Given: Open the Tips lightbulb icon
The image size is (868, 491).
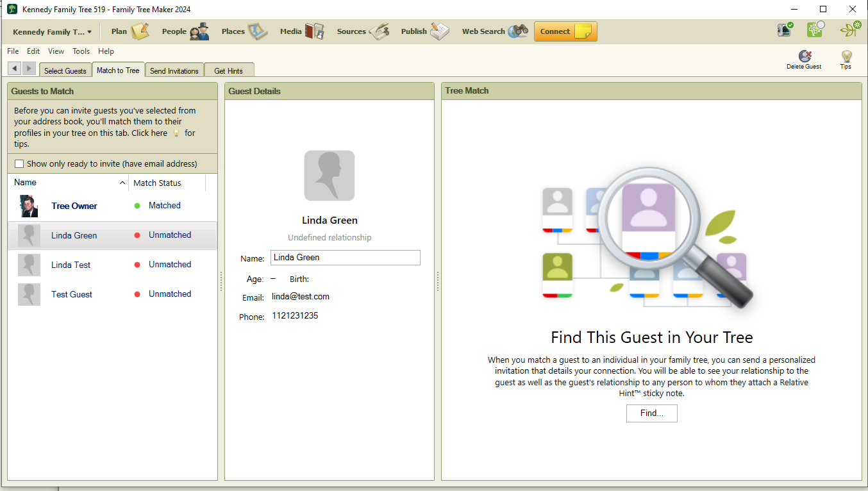Looking at the screenshot, I should [x=846, y=56].
